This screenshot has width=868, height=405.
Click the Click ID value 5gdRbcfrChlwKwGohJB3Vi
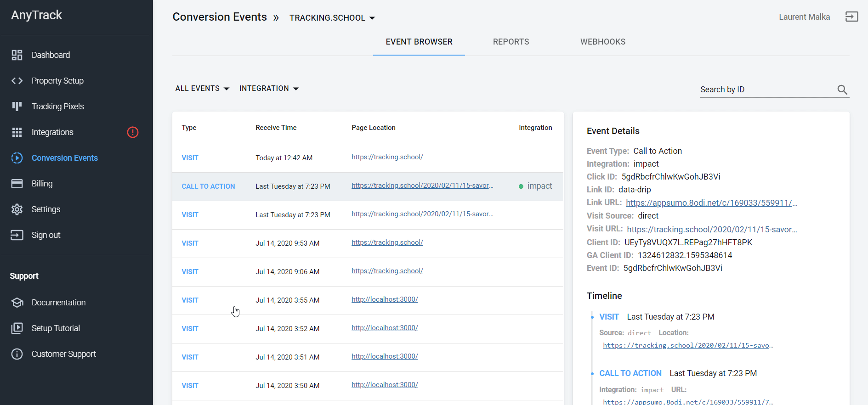670,177
